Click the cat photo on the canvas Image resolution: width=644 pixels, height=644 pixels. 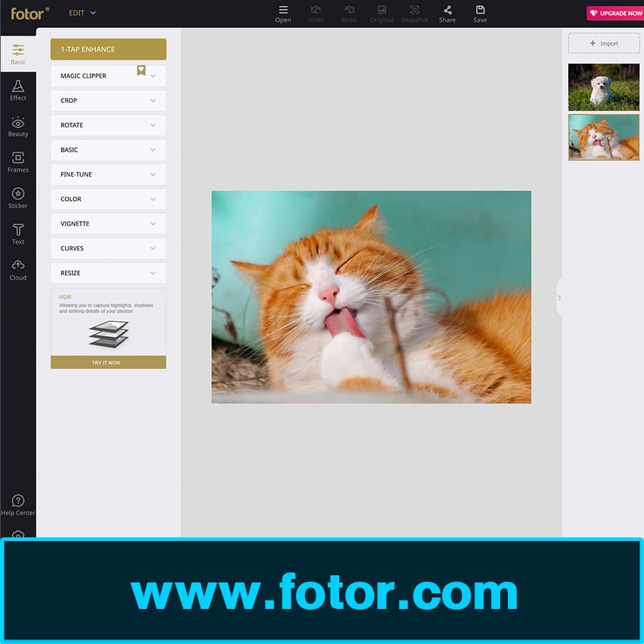[x=371, y=297]
